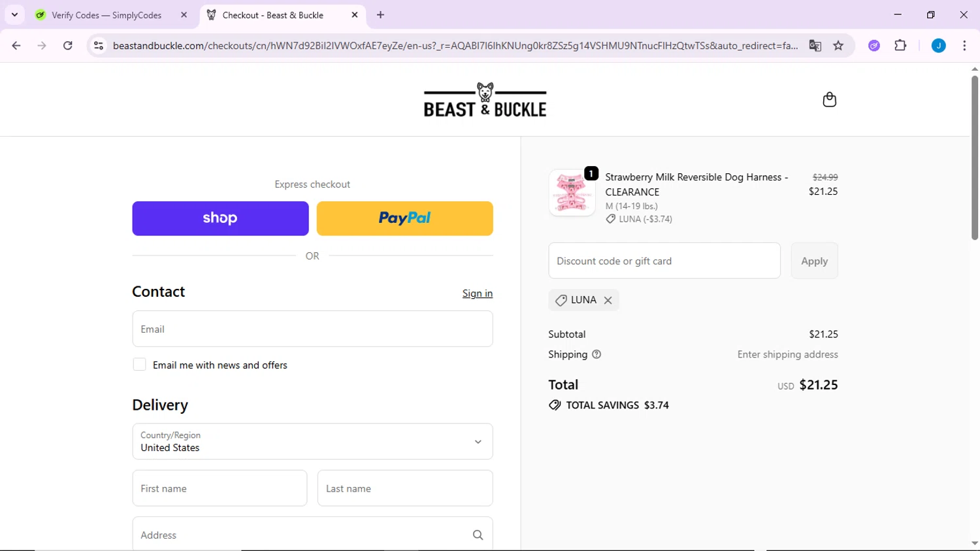Click the Strawberry Milk Reversible Dog Harness title

pos(696,184)
